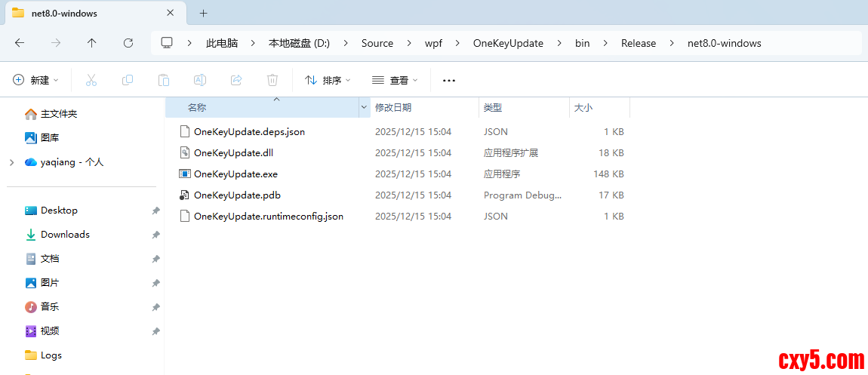Expand the yaqiang - 个人 OneDrive node
This screenshot has width=868, height=375.
tap(11, 163)
